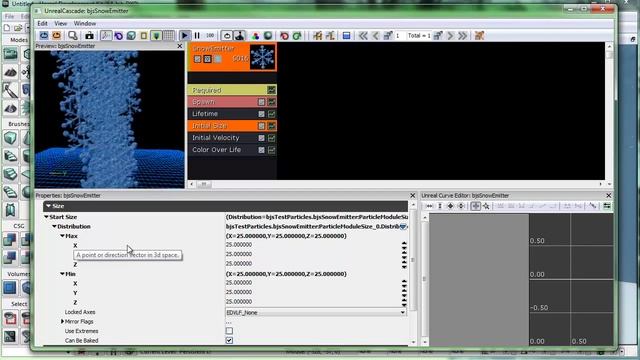Select the Spawn module

[232, 102]
